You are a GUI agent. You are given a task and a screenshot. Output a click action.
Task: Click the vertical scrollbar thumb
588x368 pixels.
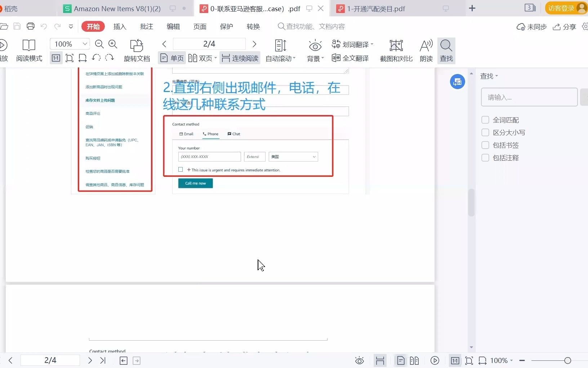pyautogui.click(x=471, y=202)
